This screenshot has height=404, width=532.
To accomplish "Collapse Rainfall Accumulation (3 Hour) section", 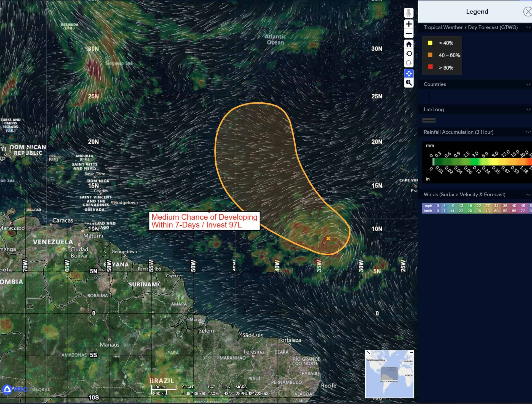I will pyautogui.click(x=528, y=132).
